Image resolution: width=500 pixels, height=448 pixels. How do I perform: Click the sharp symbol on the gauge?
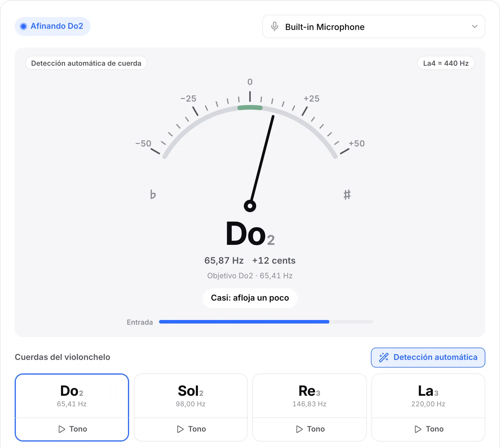pos(347,194)
